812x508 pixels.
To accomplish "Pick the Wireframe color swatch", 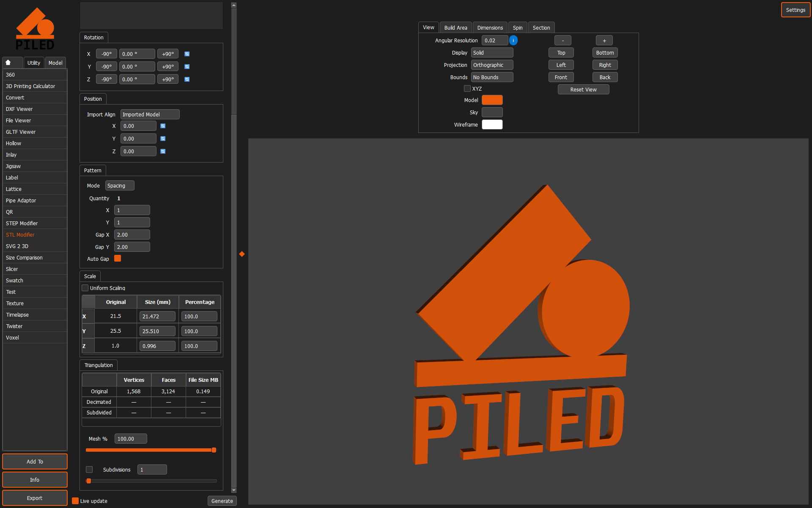I will pos(492,125).
